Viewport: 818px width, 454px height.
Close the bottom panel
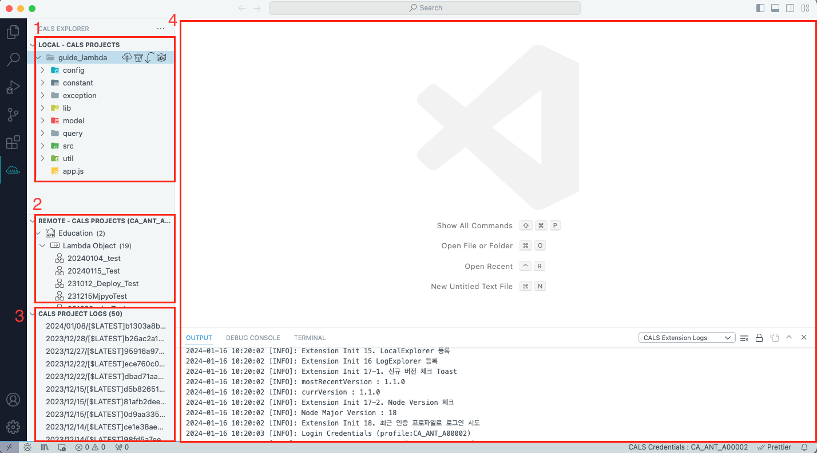click(804, 338)
